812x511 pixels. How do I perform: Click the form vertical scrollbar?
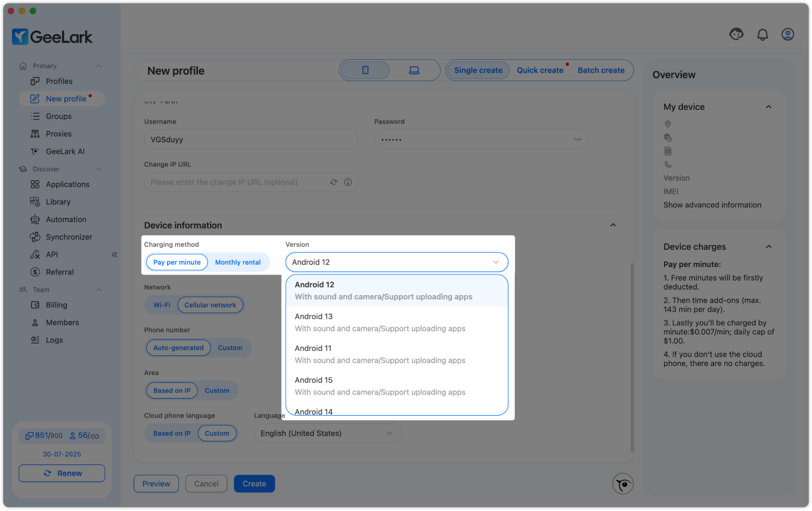[632, 357]
